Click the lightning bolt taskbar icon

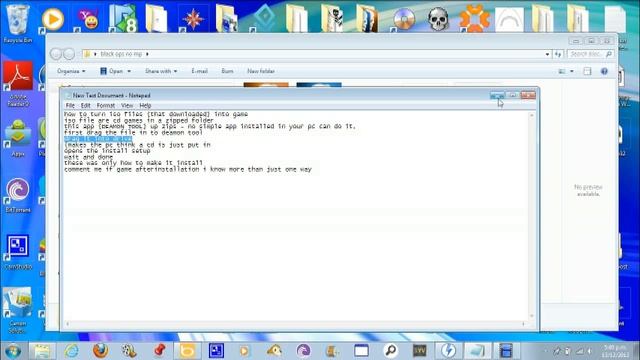[x=448, y=351]
